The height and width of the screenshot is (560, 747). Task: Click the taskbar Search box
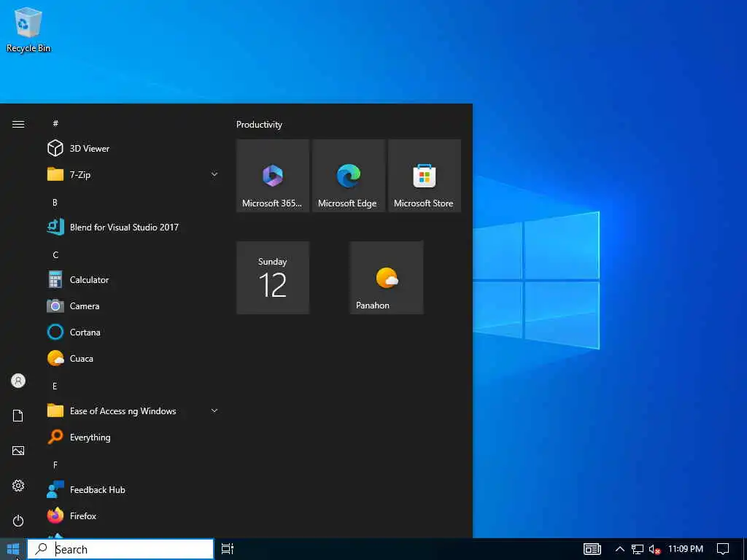pos(120,549)
